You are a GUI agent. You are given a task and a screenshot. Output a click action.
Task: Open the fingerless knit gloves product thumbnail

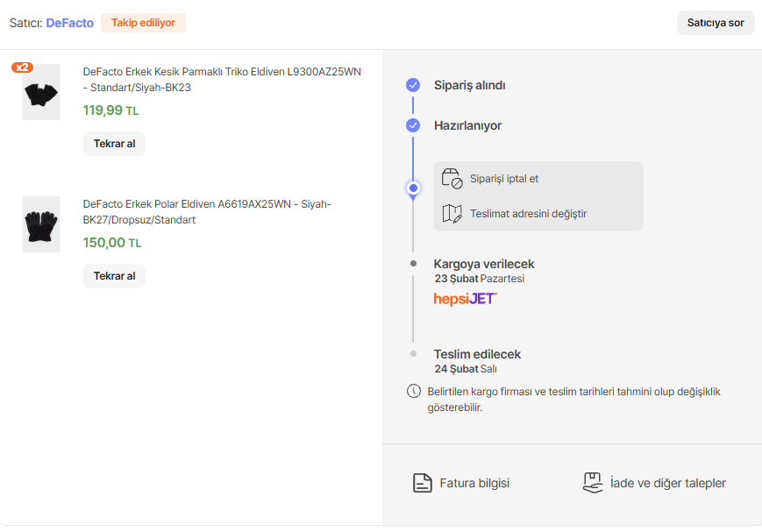(x=41, y=92)
